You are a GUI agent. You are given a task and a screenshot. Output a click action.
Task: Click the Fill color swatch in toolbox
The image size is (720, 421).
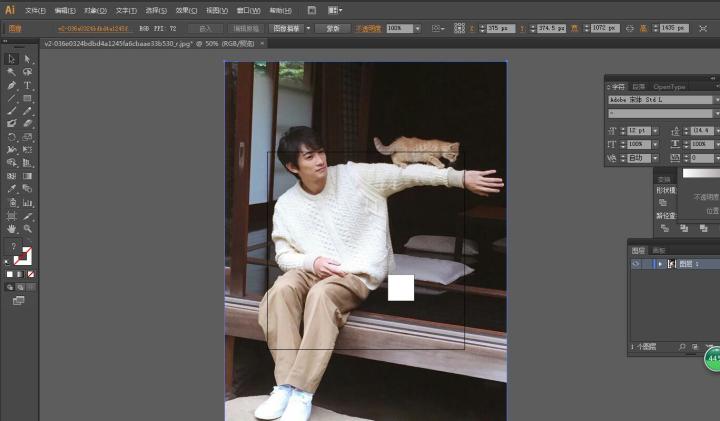click(x=16, y=255)
